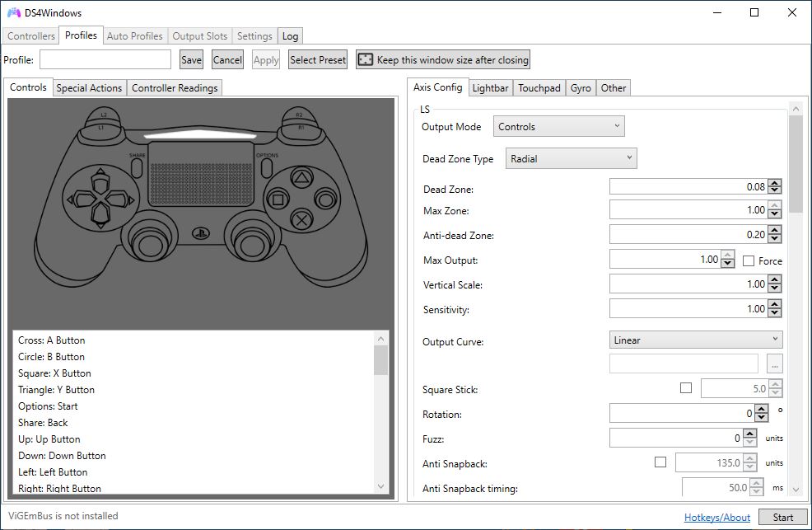The height and width of the screenshot is (530, 812).
Task: Open the Hotkeys/About link
Action: (716, 517)
